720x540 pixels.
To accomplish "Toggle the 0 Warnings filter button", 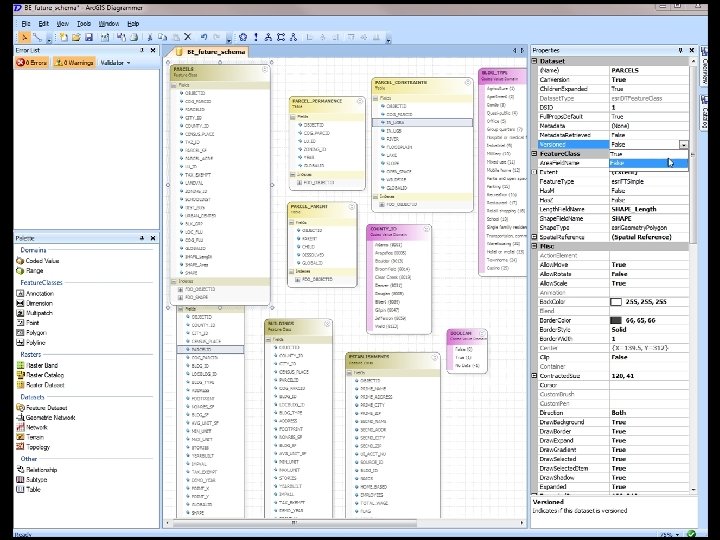I will click(74, 62).
